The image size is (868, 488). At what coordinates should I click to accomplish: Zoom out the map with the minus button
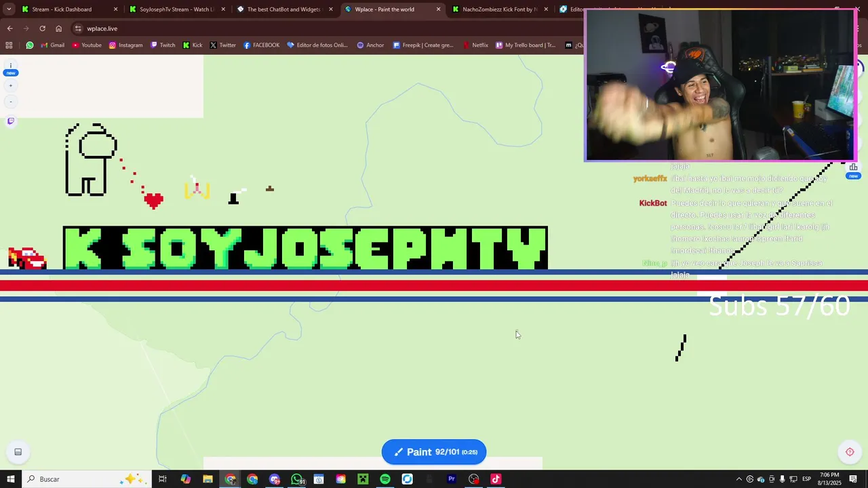[11, 102]
